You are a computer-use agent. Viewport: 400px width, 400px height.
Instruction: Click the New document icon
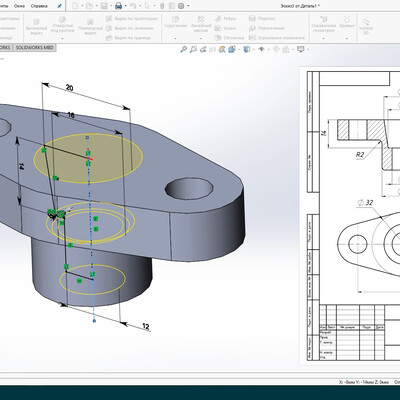pyautogui.click(x=75, y=6)
